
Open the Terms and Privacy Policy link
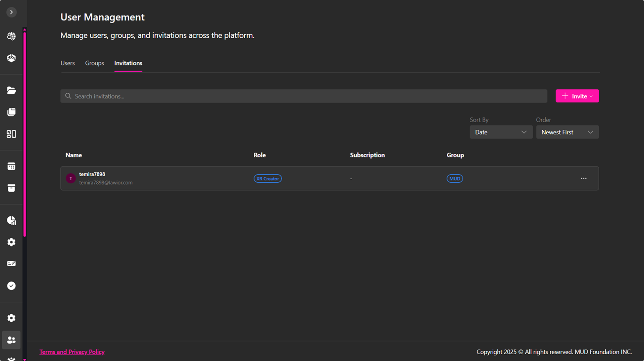pyautogui.click(x=72, y=352)
